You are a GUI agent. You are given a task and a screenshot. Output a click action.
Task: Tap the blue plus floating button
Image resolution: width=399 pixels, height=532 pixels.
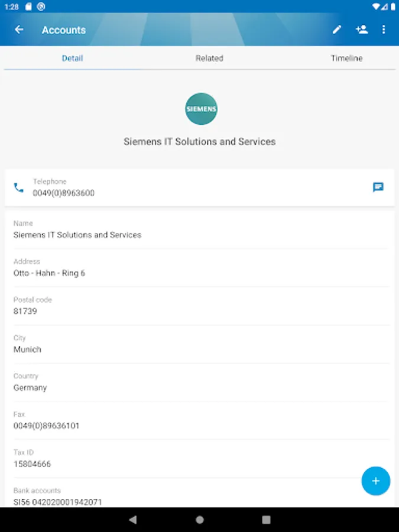click(x=375, y=481)
